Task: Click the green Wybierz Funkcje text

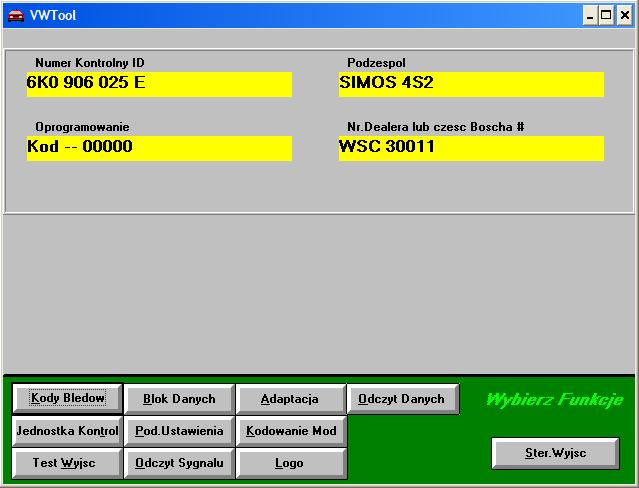Action: [555, 400]
